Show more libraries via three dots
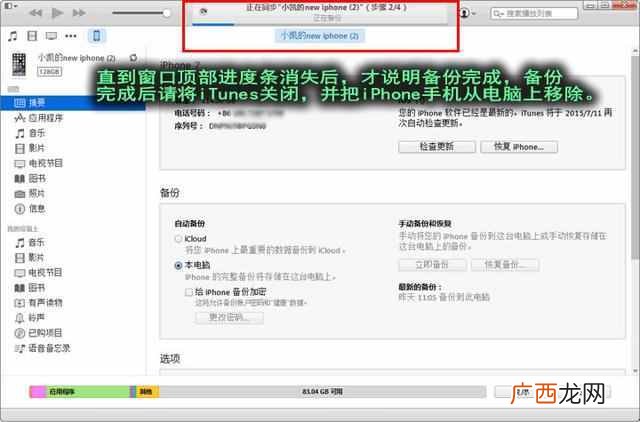The image size is (640, 422). (71, 36)
